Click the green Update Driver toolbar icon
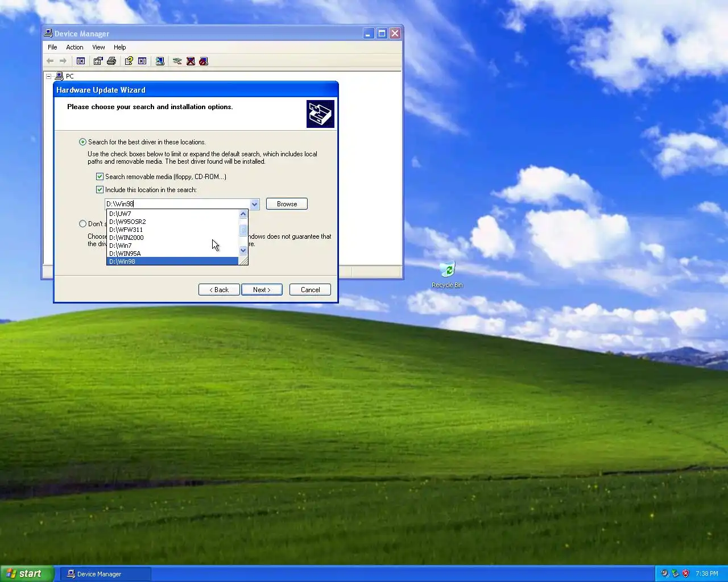728x582 pixels. point(177,61)
